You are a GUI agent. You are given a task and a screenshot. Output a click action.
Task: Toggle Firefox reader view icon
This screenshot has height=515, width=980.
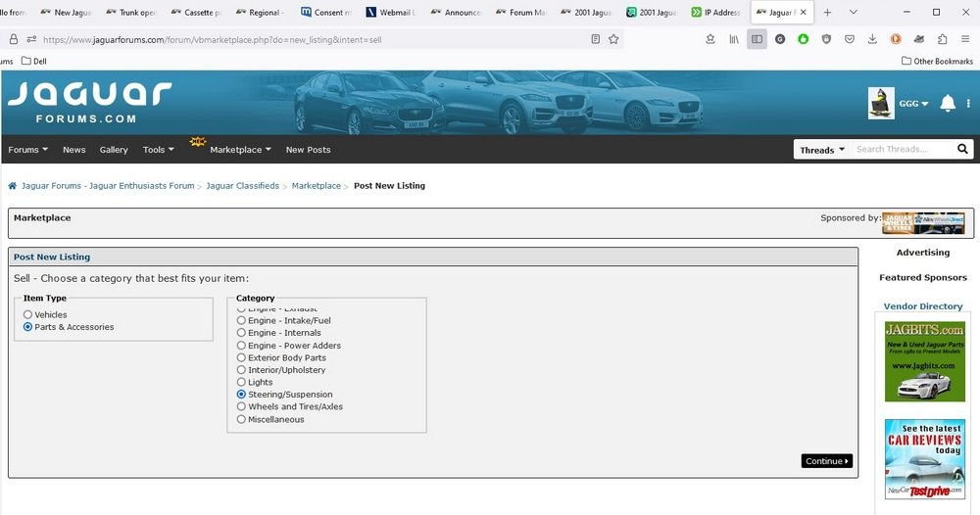[596, 39]
